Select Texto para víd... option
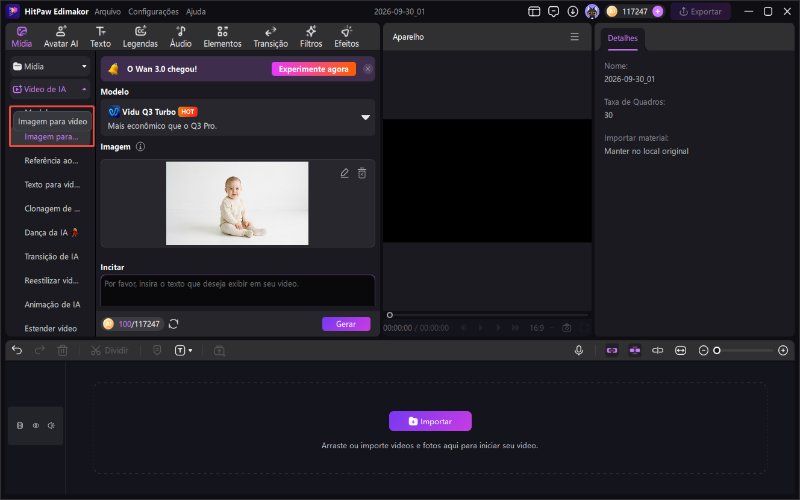The image size is (800, 500). pyautogui.click(x=52, y=185)
